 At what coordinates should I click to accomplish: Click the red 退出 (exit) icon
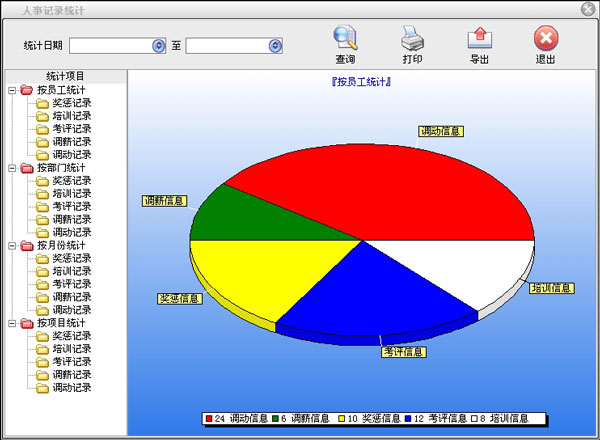[x=545, y=40]
